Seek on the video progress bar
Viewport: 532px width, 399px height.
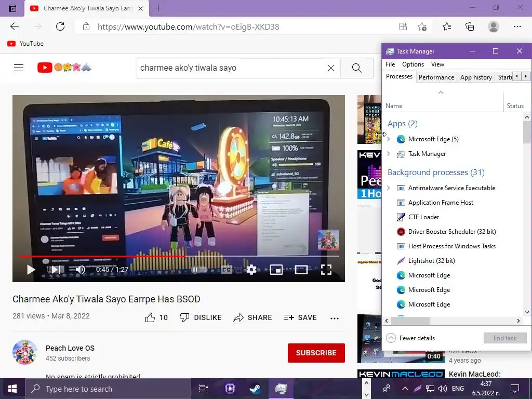[x=179, y=256]
